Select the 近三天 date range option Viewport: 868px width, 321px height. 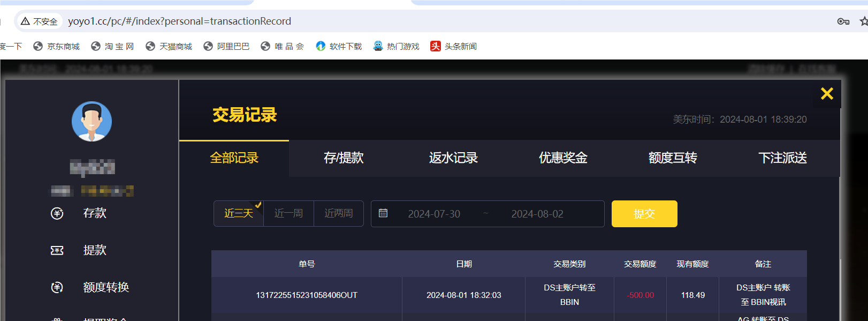(238, 213)
